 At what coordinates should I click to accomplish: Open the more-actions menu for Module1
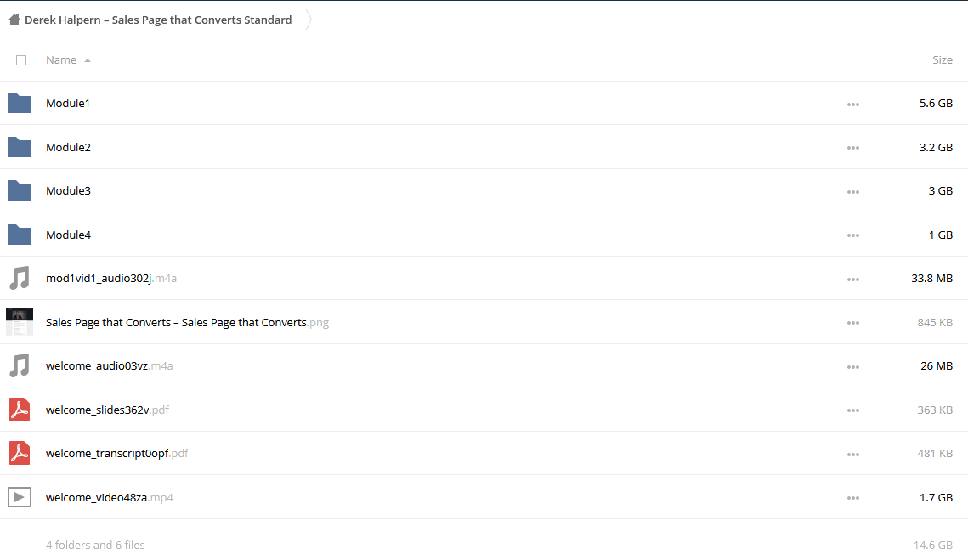(x=853, y=105)
